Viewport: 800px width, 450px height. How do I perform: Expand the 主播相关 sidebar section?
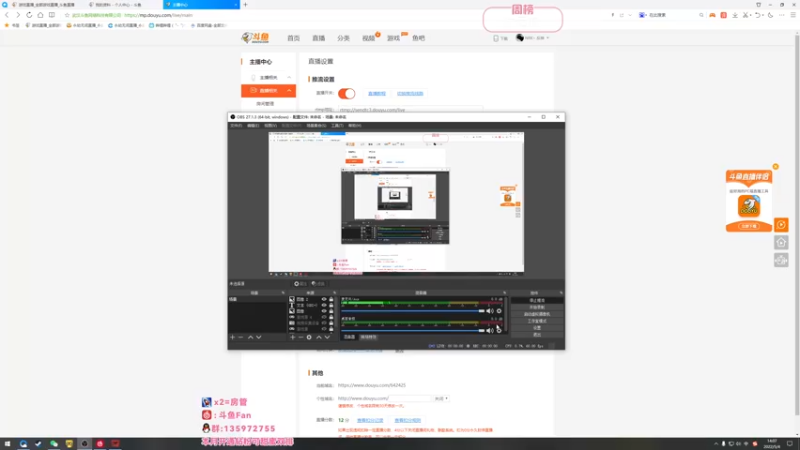coord(289,78)
